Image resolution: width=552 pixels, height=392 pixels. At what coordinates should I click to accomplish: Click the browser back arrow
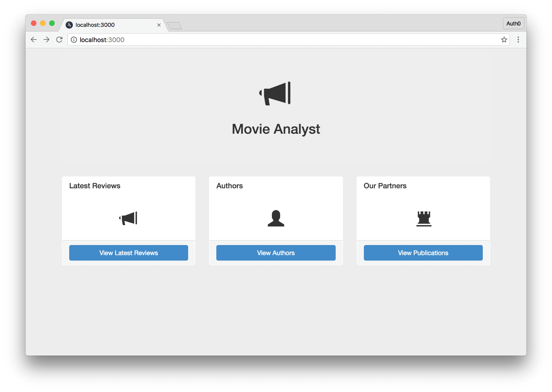[x=34, y=40]
